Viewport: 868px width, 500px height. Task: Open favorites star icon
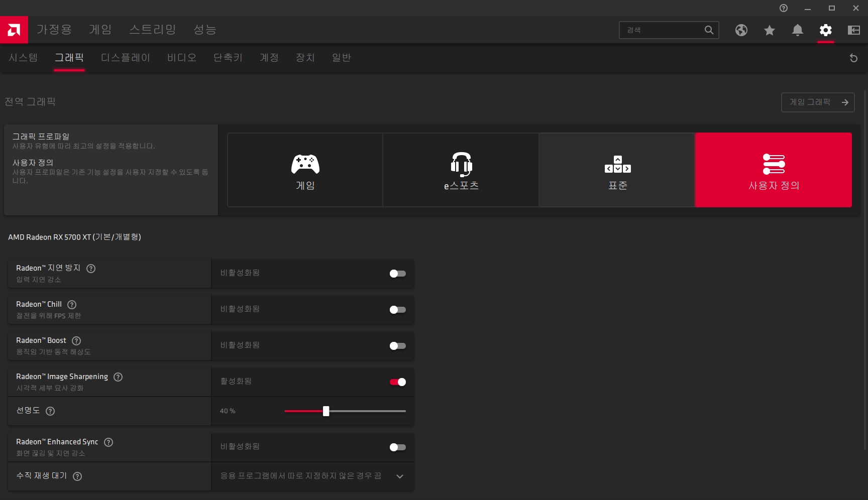(770, 30)
